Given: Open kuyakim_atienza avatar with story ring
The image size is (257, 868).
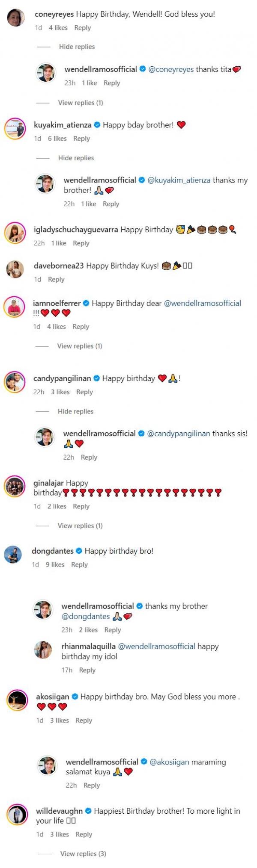Looking at the screenshot, I should pyautogui.click(x=15, y=128).
